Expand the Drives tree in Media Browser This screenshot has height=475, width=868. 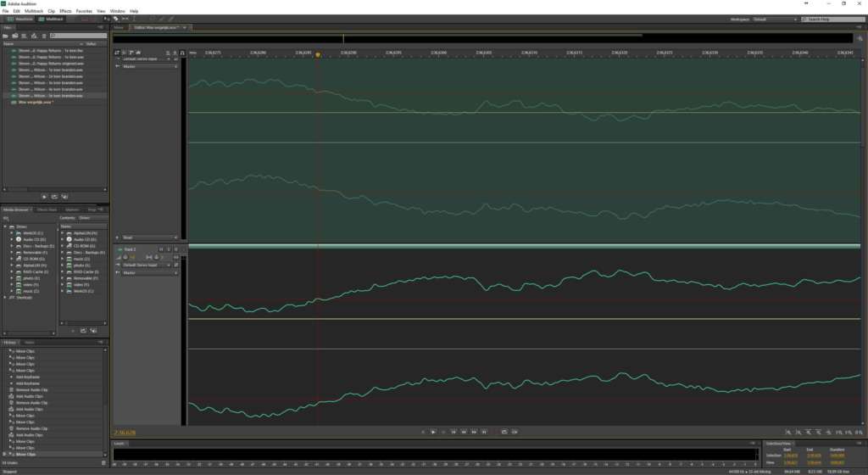click(x=6, y=227)
